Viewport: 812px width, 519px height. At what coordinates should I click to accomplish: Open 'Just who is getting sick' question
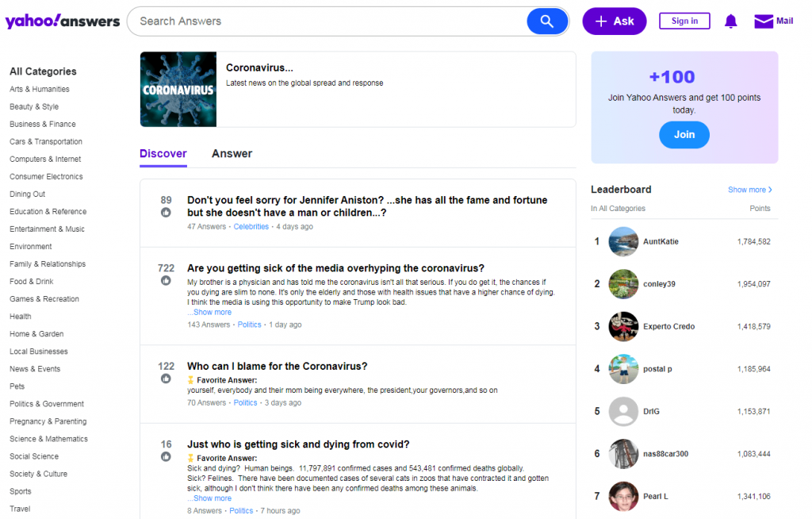(298, 445)
